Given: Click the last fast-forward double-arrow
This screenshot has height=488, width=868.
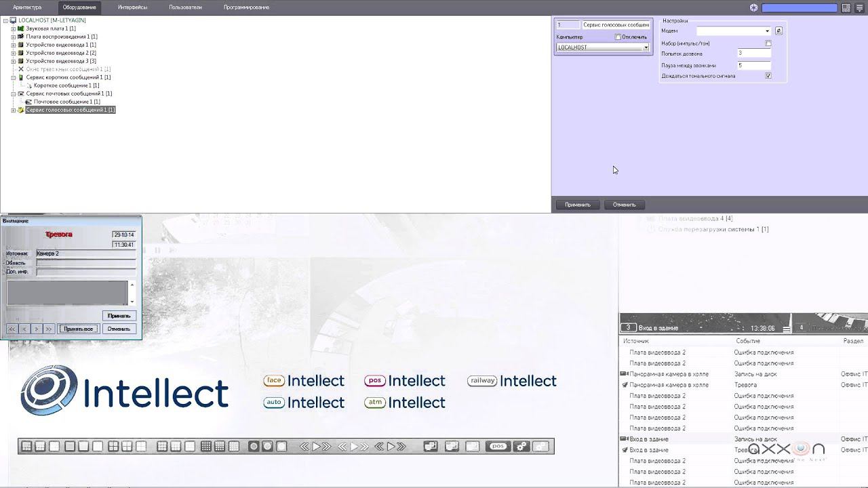Looking at the screenshot, I should coord(401,447).
